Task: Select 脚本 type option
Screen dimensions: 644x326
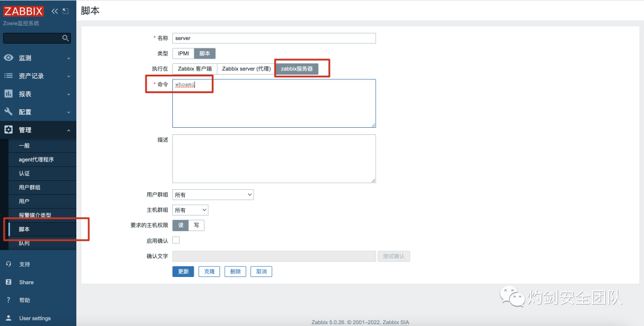Action: (205, 54)
